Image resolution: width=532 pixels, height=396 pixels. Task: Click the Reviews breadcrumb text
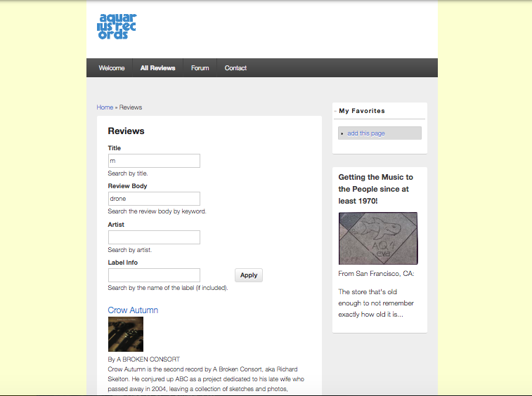point(131,107)
